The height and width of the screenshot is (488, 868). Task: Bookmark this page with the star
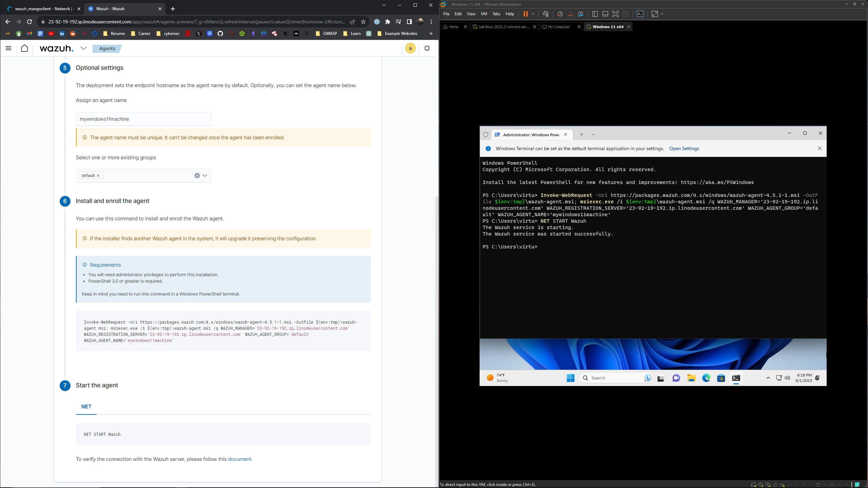[363, 22]
